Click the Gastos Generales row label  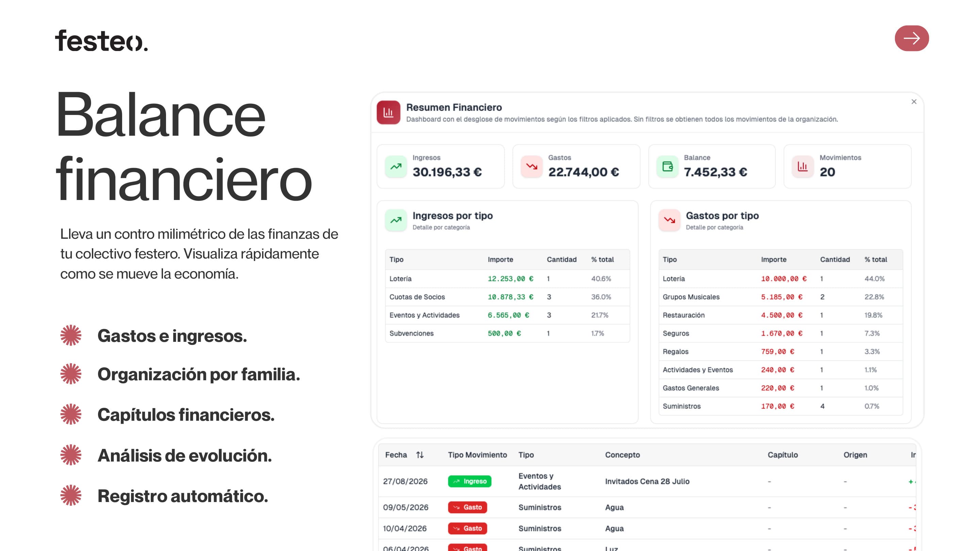(690, 388)
